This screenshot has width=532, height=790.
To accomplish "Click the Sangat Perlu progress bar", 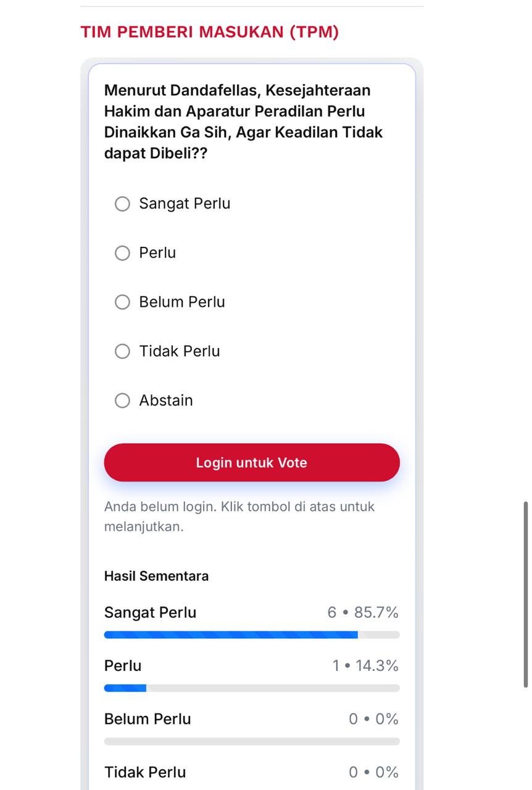I will pyautogui.click(x=252, y=634).
